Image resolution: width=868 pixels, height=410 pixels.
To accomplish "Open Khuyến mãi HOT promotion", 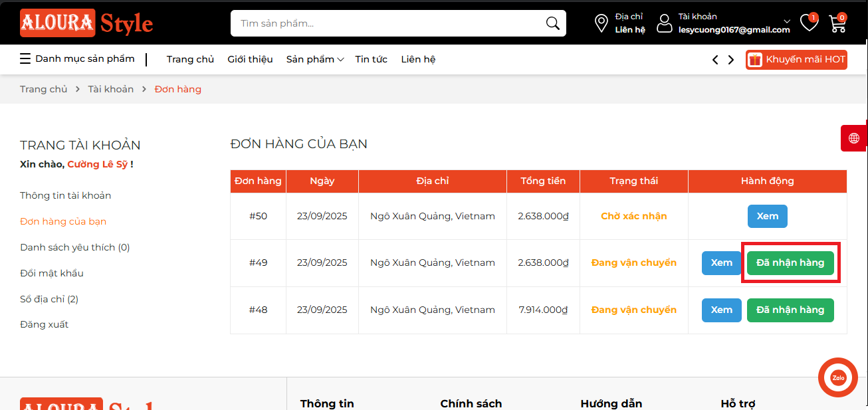I will (796, 59).
